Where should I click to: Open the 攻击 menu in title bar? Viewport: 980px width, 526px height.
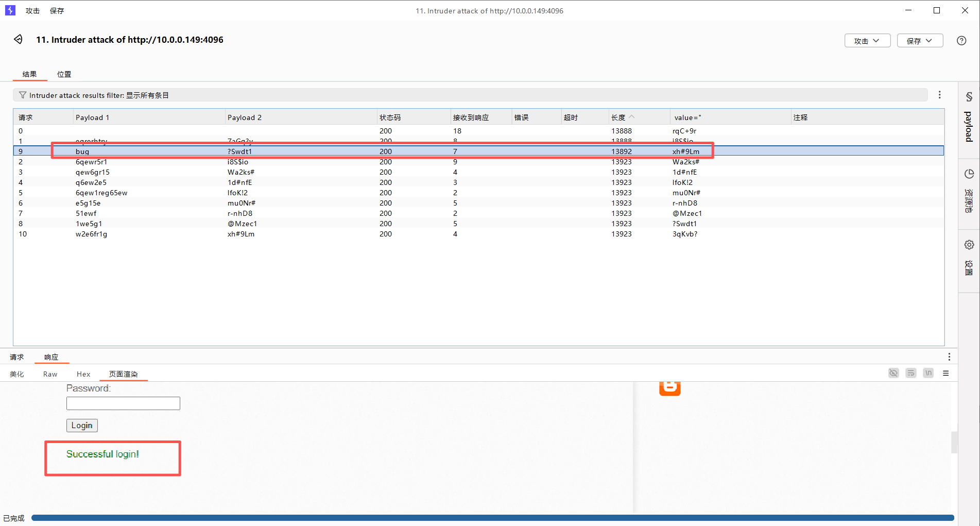pos(32,11)
